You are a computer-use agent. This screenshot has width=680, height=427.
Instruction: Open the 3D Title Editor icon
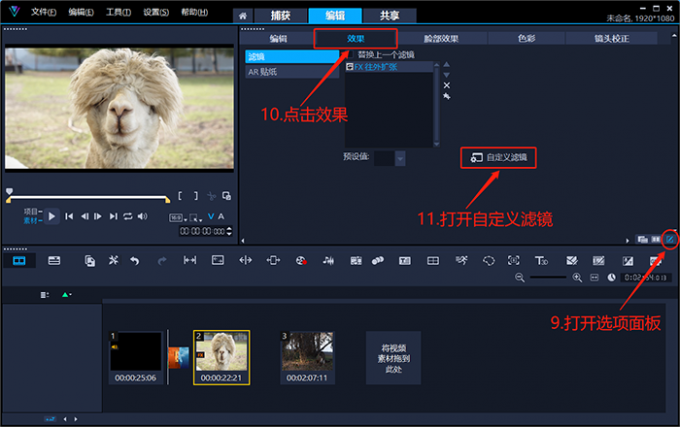[541, 261]
